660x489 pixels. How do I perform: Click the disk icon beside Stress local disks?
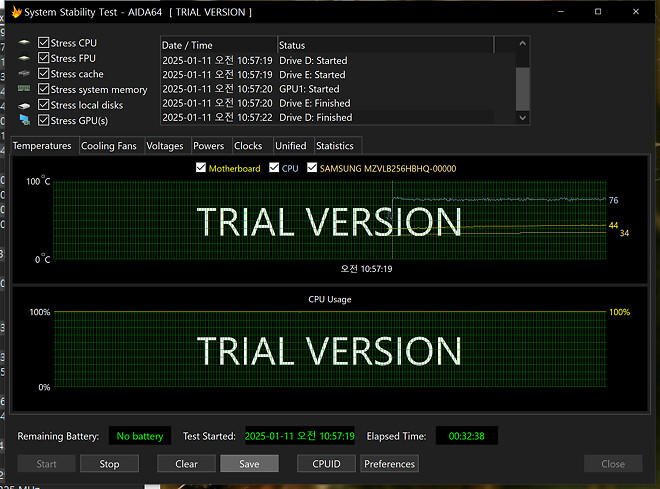[24, 105]
